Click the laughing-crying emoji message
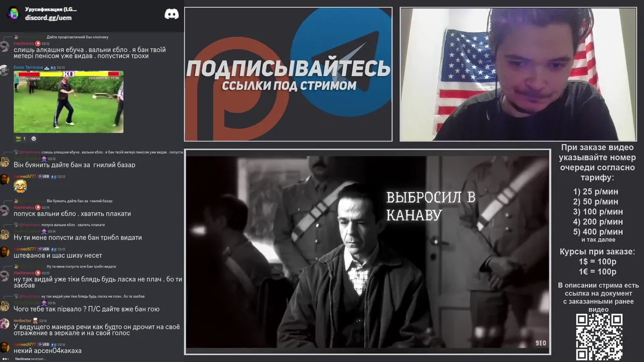 click(x=20, y=186)
